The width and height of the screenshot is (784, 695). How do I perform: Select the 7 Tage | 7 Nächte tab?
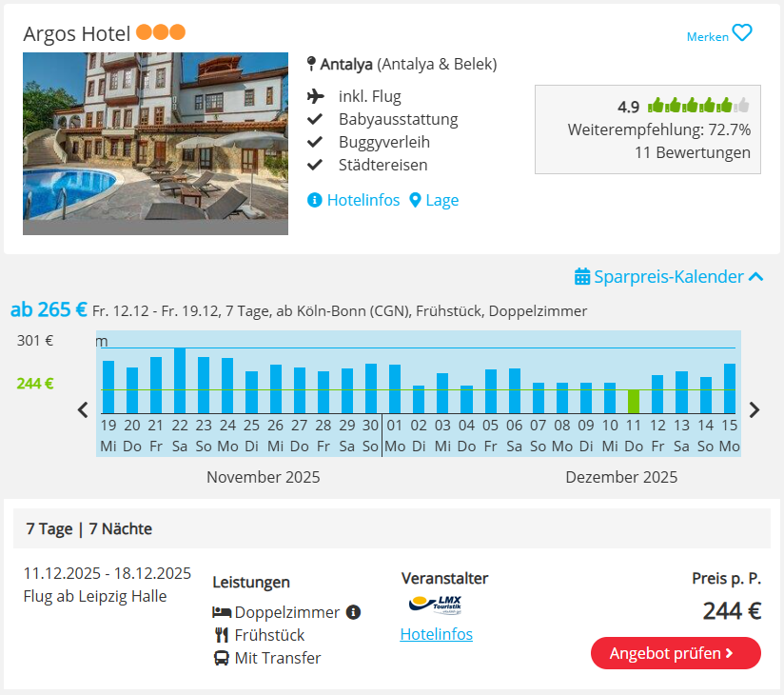(x=89, y=528)
